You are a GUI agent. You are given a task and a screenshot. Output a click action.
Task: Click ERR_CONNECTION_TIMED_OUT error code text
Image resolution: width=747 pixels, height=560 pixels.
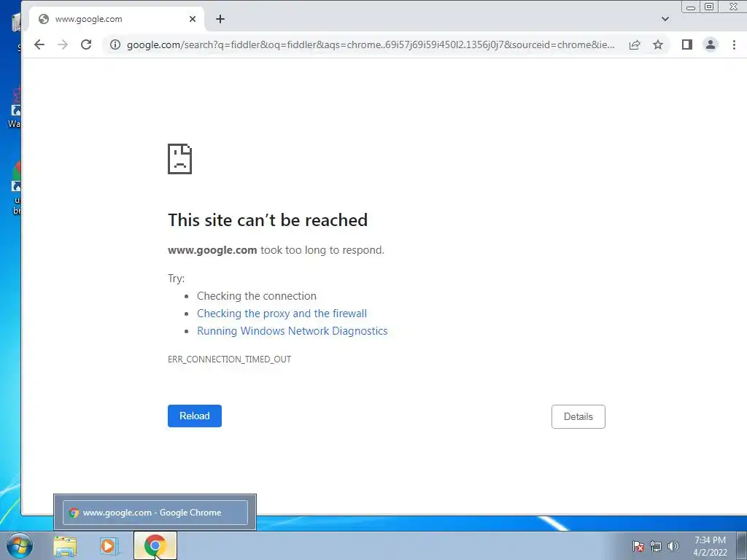tap(229, 359)
